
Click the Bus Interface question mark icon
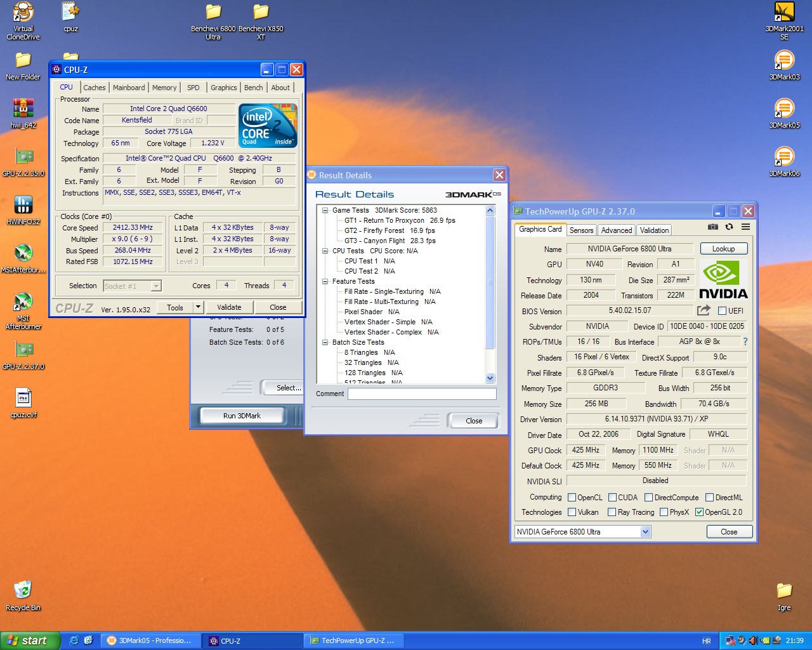[745, 342]
